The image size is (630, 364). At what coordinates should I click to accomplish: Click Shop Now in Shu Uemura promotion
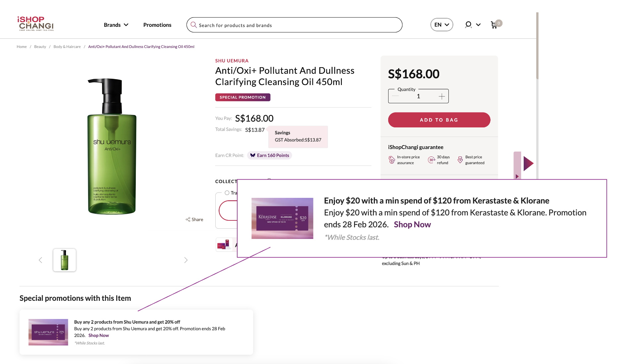click(x=98, y=335)
